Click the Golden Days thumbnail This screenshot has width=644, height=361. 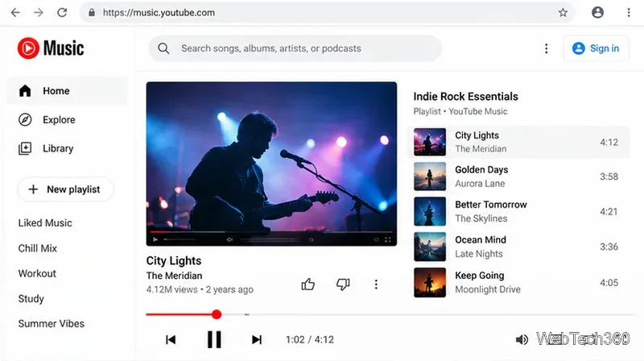[x=430, y=176]
